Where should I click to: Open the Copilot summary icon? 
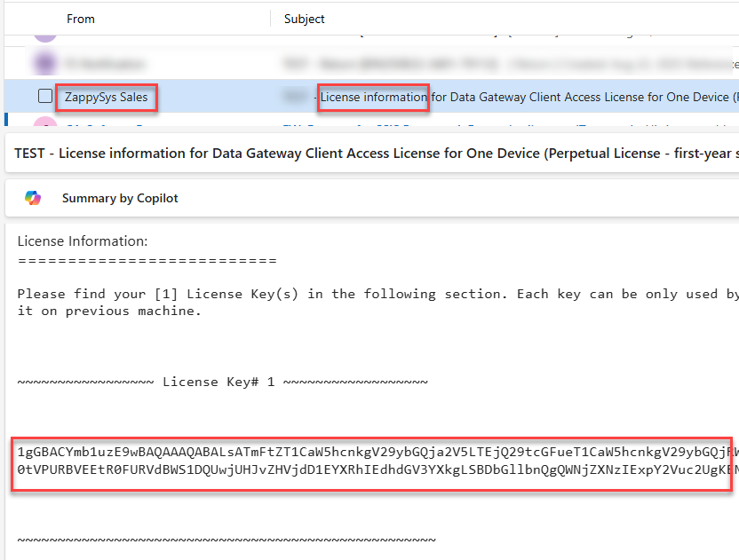pos(33,198)
